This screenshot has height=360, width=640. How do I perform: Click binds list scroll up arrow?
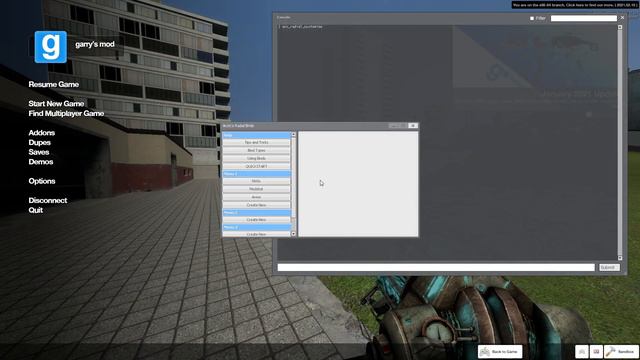coord(293,134)
